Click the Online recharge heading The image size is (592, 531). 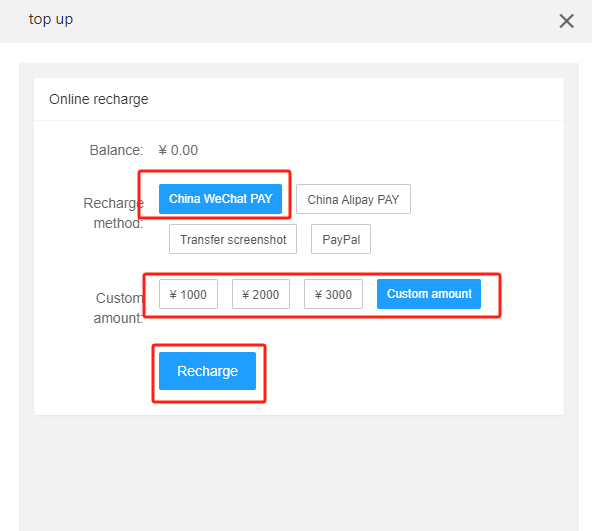99,99
